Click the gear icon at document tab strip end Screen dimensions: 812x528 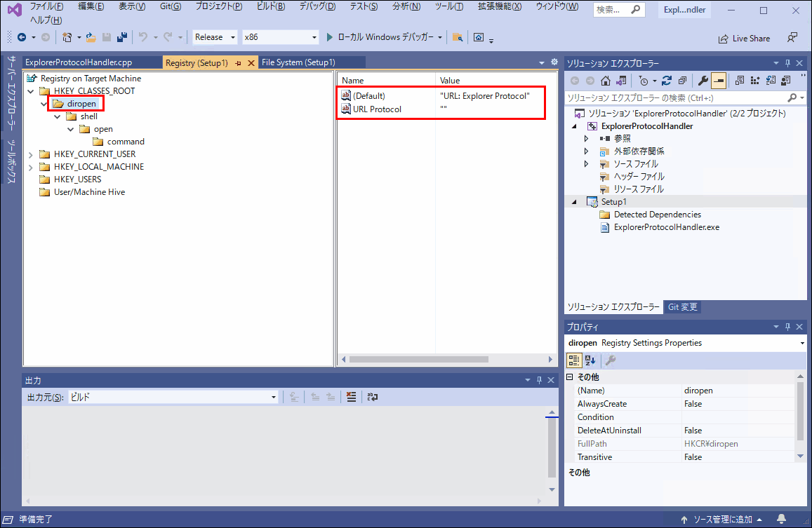(x=554, y=62)
